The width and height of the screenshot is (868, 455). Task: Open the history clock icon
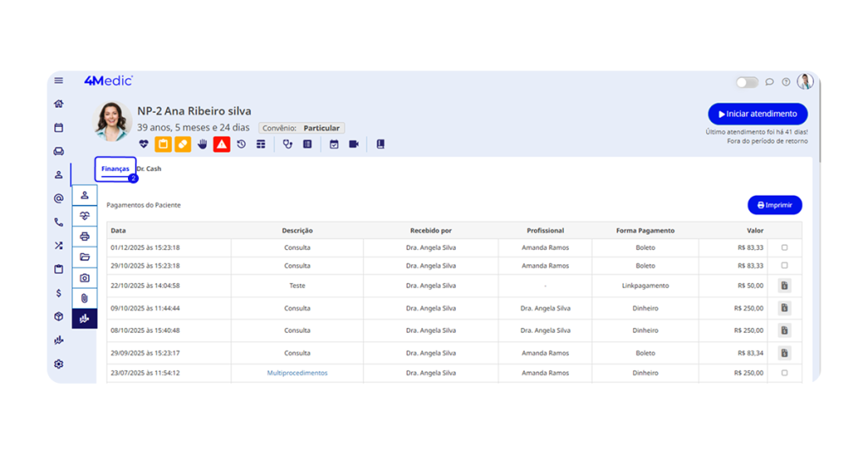point(242,144)
